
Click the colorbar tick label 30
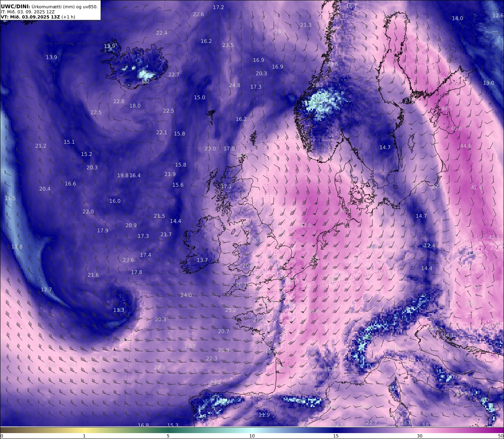[420, 436]
